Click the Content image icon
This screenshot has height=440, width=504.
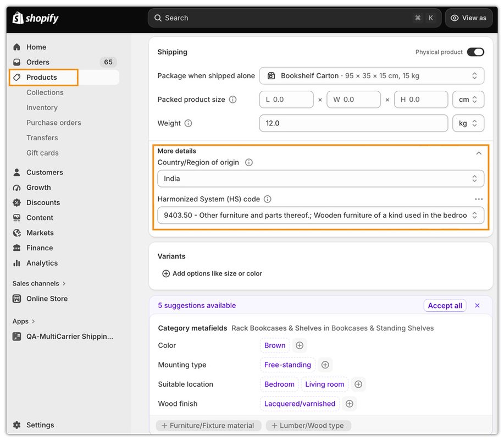click(16, 218)
